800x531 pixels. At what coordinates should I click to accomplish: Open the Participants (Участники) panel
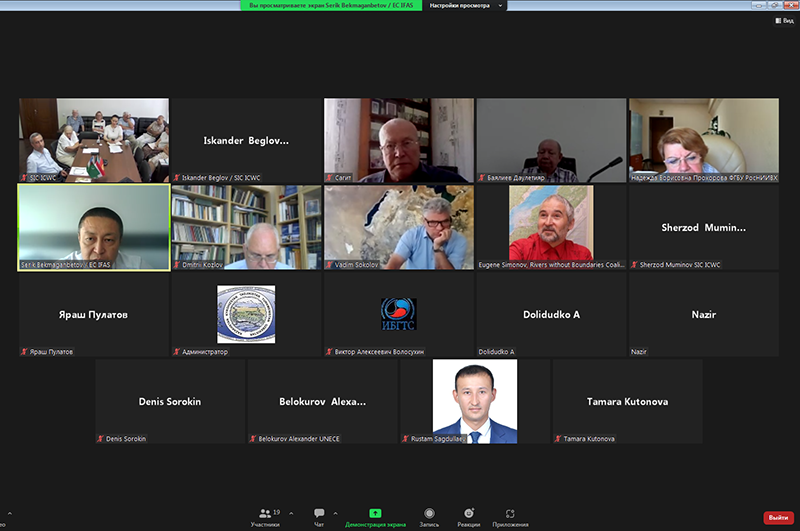coord(265,516)
